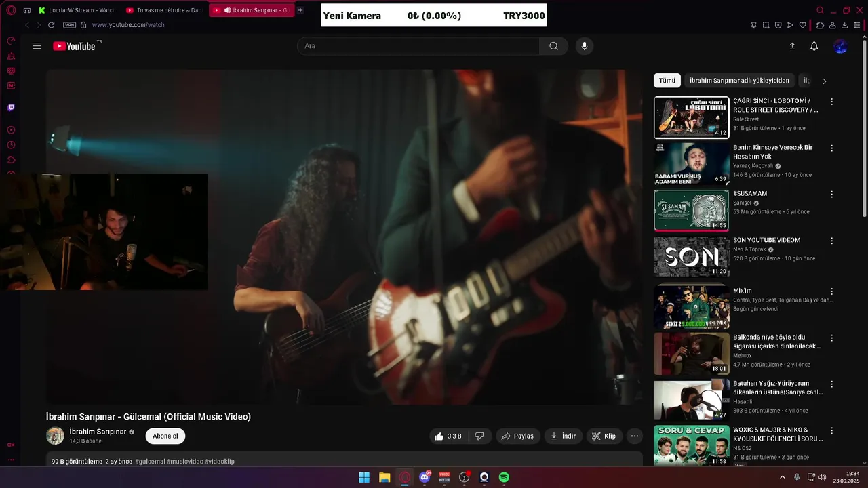Open the sidebar history clock icon

click(11, 145)
